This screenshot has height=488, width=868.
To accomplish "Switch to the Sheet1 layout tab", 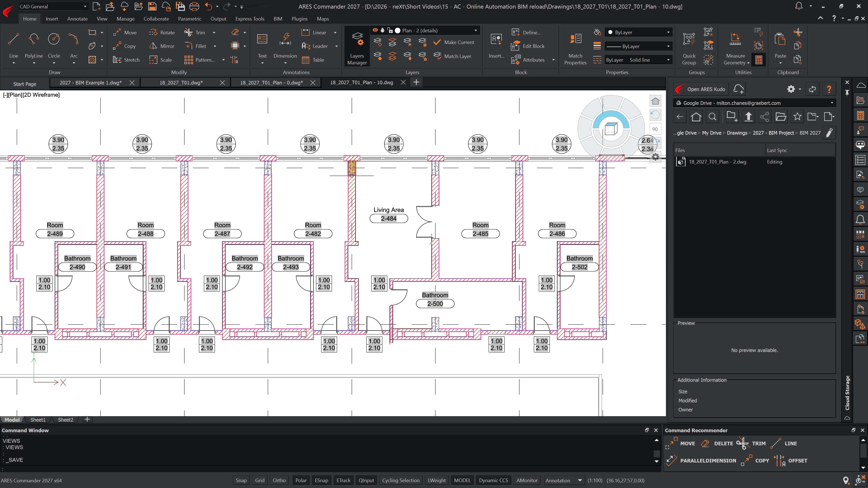I will [38, 420].
